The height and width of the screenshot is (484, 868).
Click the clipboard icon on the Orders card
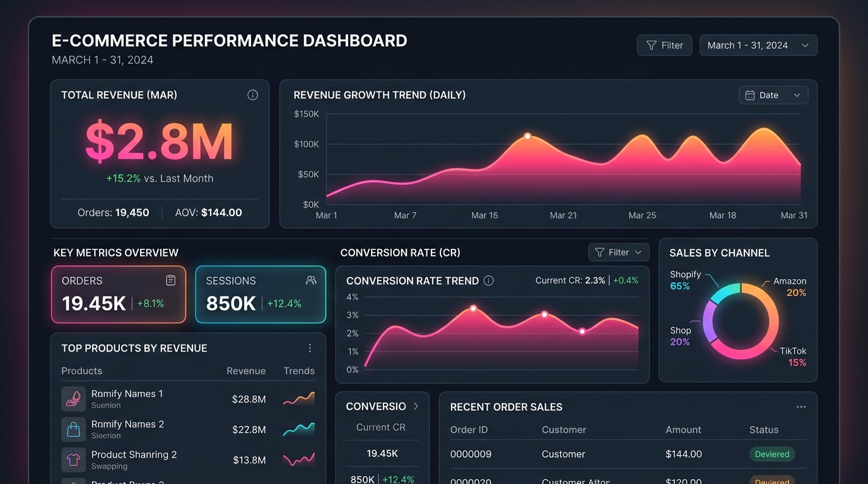click(x=170, y=280)
